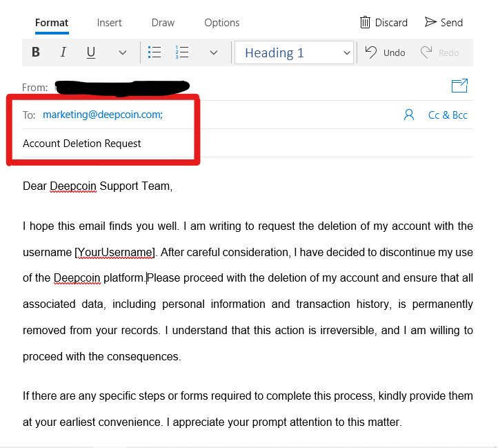Toggle Italic formatting
The width and height of the screenshot is (498, 448).
point(63,52)
